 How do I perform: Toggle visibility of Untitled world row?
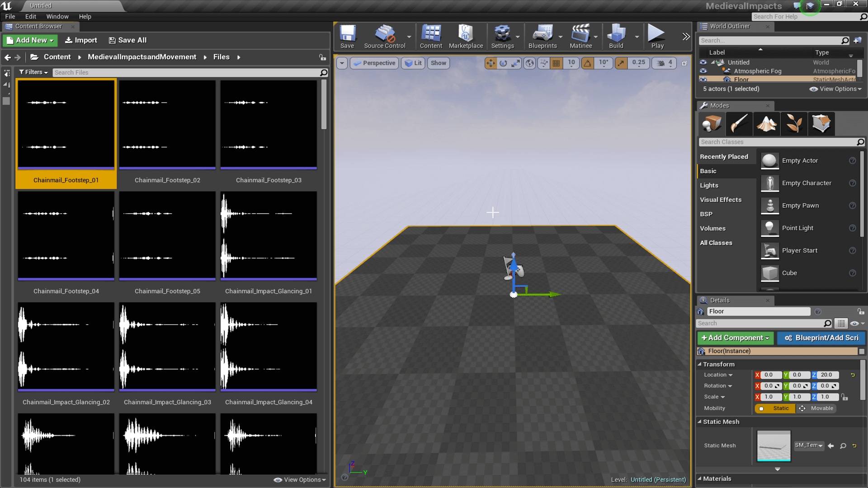[703, 62]
